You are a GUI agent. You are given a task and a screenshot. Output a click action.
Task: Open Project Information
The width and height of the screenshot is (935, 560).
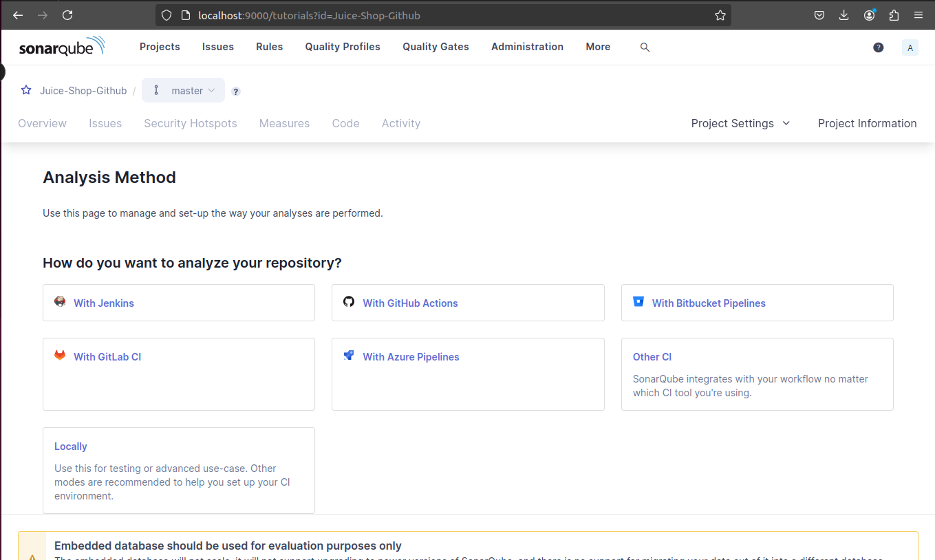coord(867,123)
